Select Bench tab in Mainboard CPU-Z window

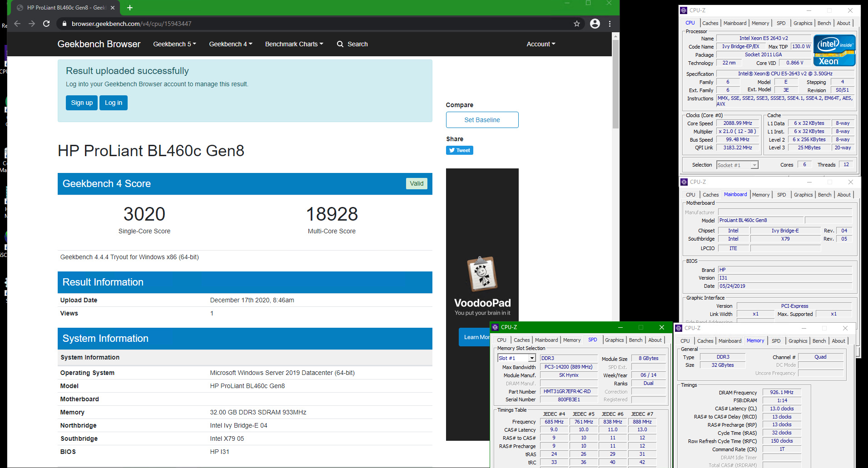[825, 195]
